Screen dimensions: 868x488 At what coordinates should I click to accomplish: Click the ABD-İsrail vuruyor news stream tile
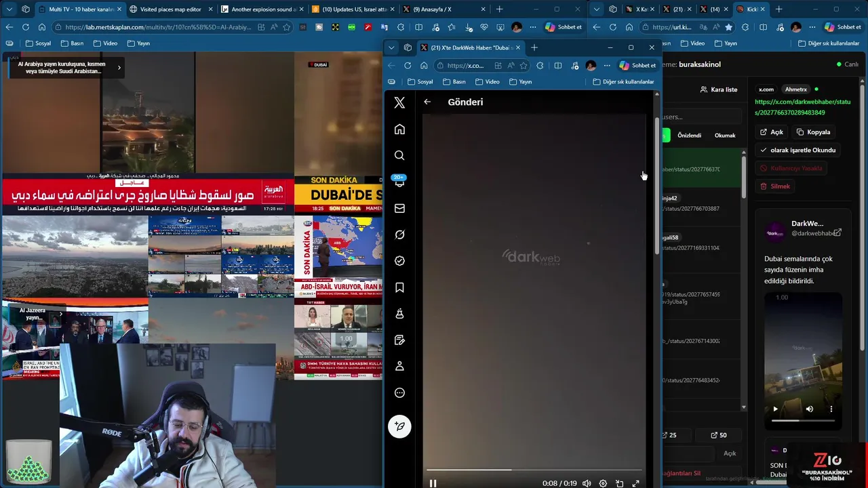(x=338, y=258)
